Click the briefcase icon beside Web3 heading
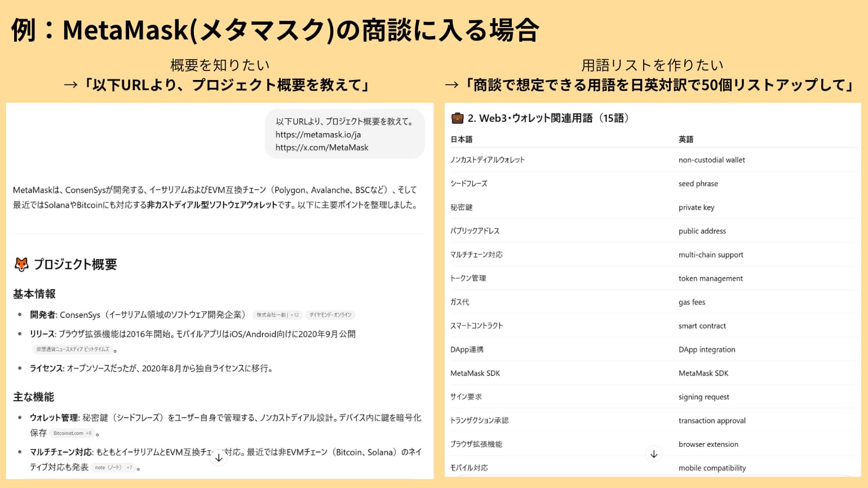The width and height of the screenshot is (868, 488). pos(457,118)
